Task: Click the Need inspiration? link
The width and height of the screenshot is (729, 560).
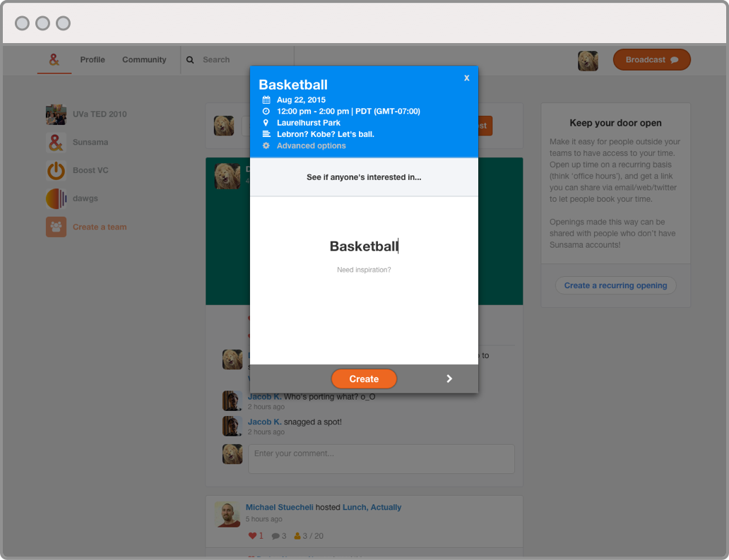Action: (364, 270)
